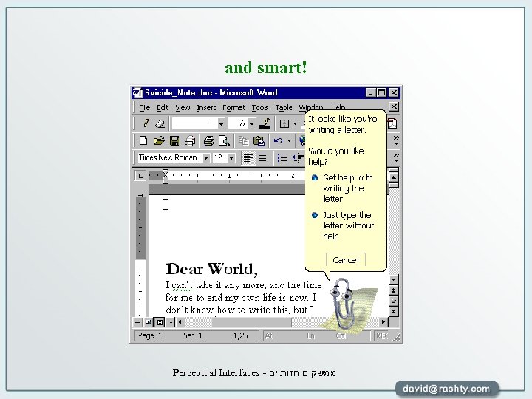
Task: Click Previous Page double-arrow button
Action: coord(394,290)
